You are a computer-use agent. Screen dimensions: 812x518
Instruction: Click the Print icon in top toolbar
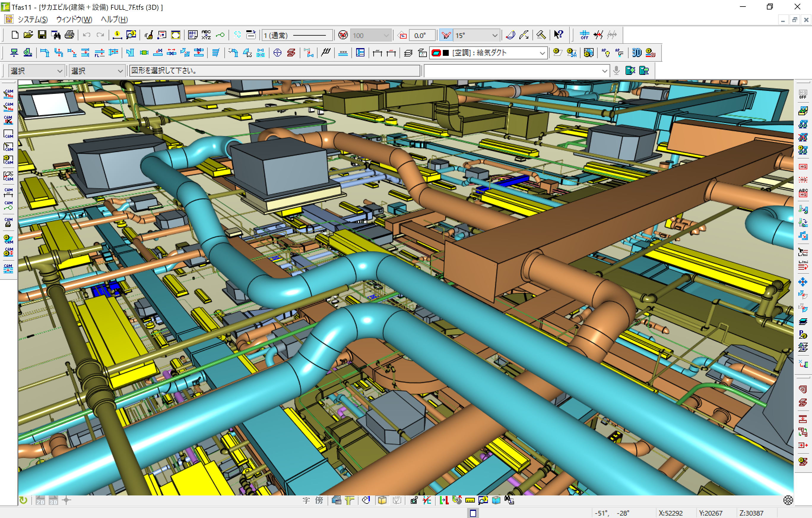[x=69, y=35]
